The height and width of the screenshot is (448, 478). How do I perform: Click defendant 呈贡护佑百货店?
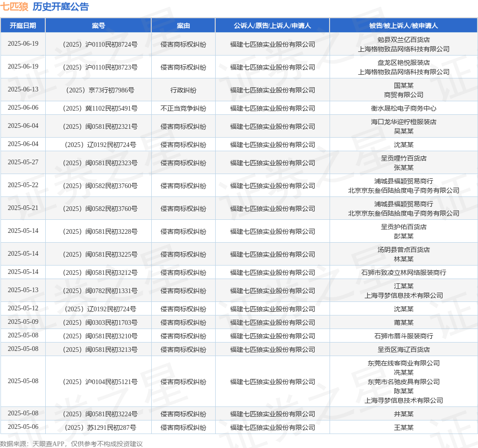coord(404,227)
